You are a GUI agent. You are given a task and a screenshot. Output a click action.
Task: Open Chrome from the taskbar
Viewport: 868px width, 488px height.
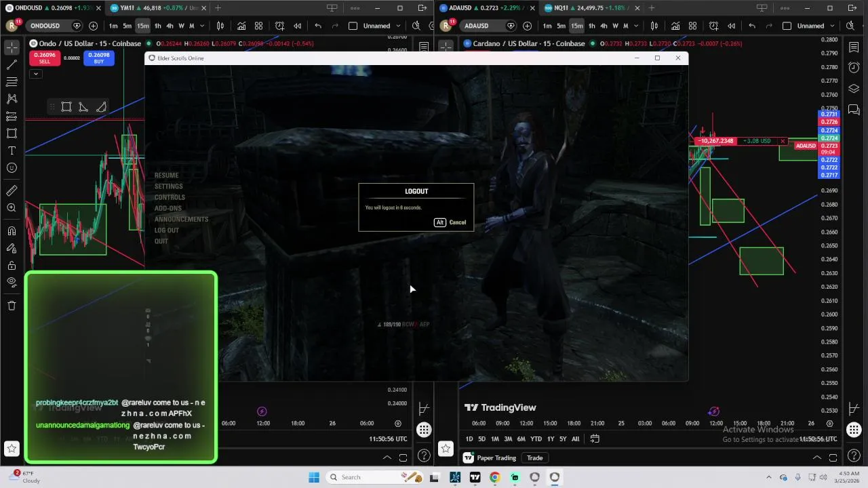494,477
